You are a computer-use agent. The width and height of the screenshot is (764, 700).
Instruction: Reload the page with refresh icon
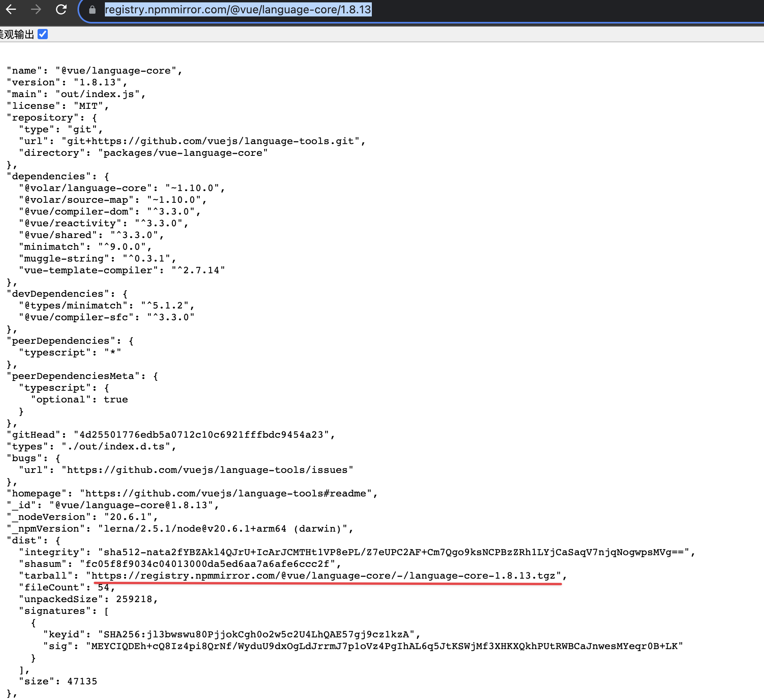pyautogui.click(x=61, y=9)
